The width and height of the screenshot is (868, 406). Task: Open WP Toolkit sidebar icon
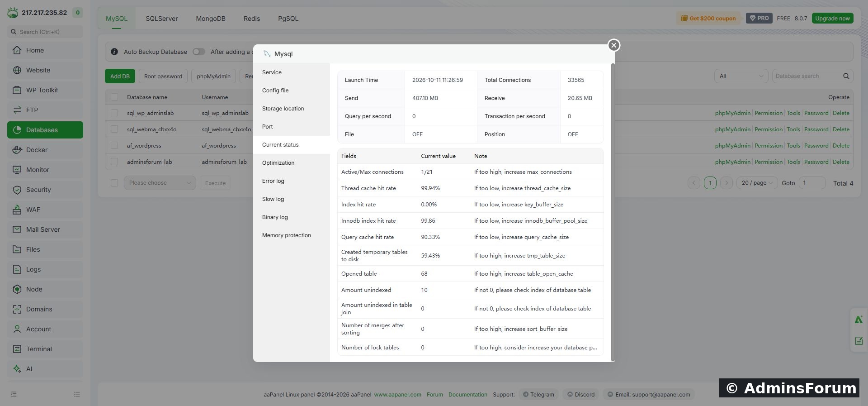(17, 90)
